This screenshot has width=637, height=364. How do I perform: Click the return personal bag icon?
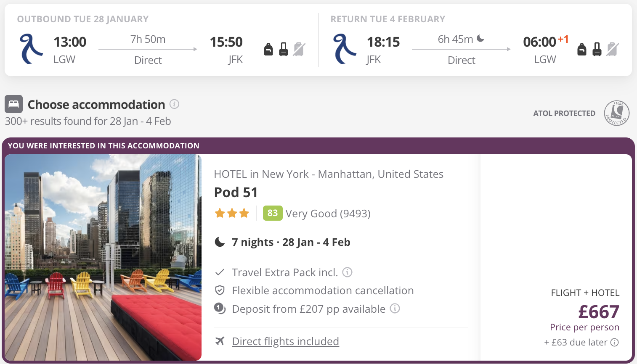pyautogui.click(x=582, y=50)
